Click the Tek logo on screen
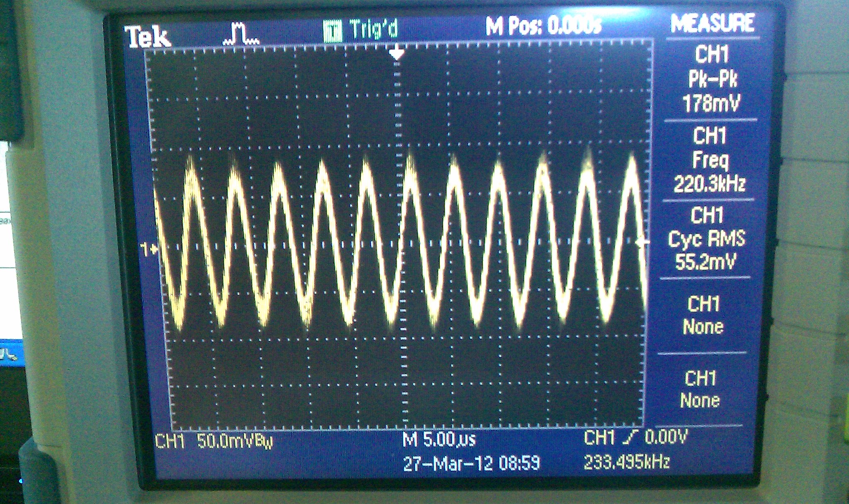This screenshot has width=849, height=504. pyautogui.click(x=148, y=37)
